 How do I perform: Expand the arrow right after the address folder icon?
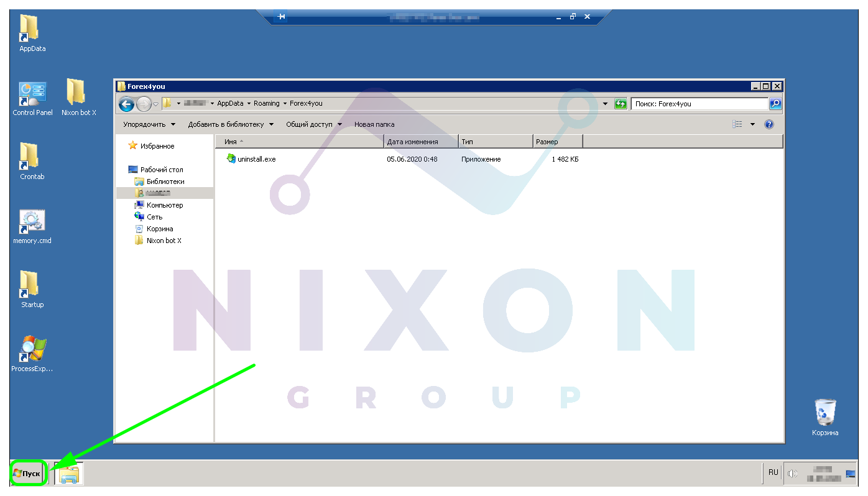tap(178, 103)
